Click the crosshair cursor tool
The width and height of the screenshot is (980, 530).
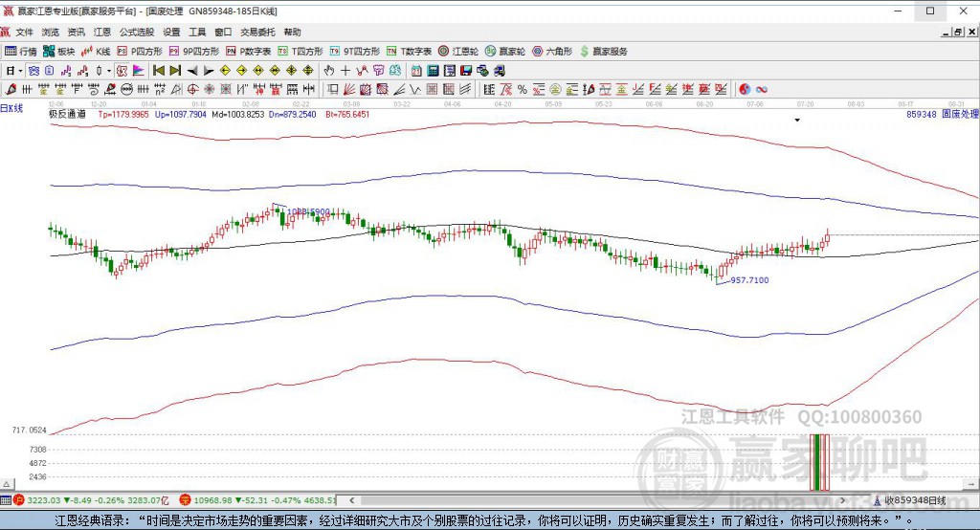pos(345,71)
